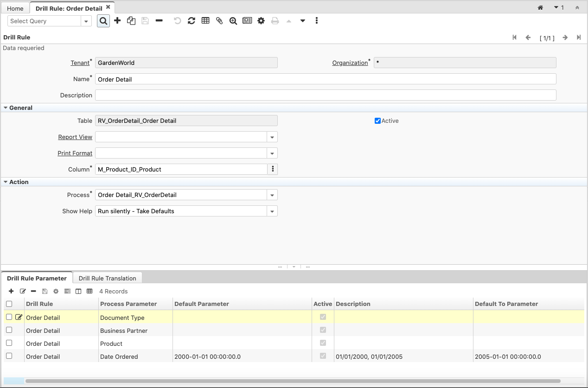Viewport: 588px width, 388px height.
Task: Open the Attachment paperclip icon
Action: pyautogui.click(x=219, y=21)
